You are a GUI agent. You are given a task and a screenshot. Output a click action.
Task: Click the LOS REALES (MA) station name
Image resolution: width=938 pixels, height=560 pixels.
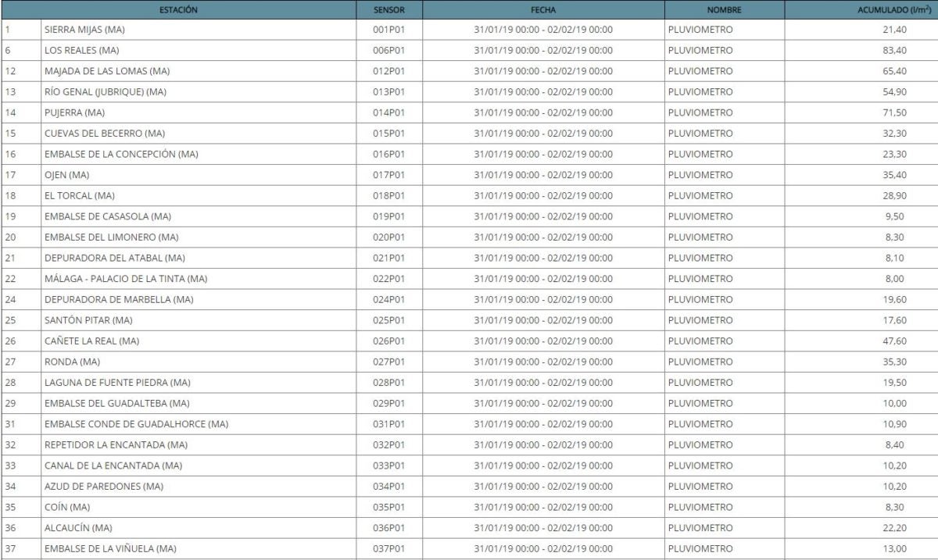pyautogui.click(x=82, y=51)
